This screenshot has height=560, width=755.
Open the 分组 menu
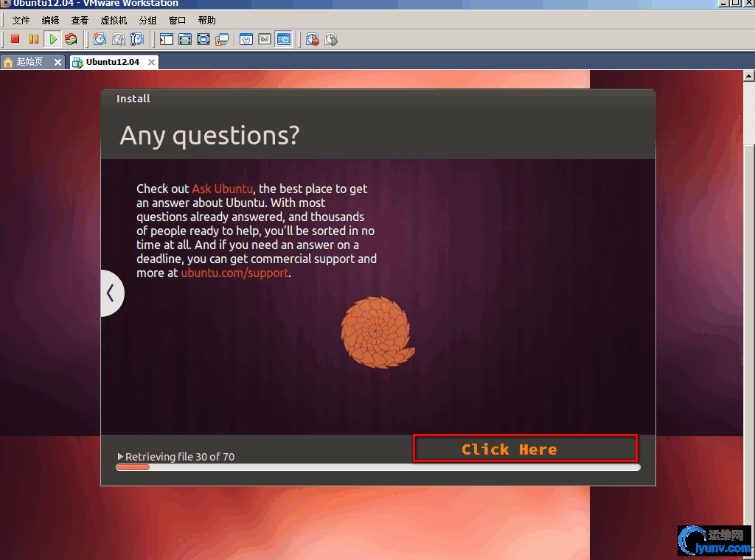[147, 20]
